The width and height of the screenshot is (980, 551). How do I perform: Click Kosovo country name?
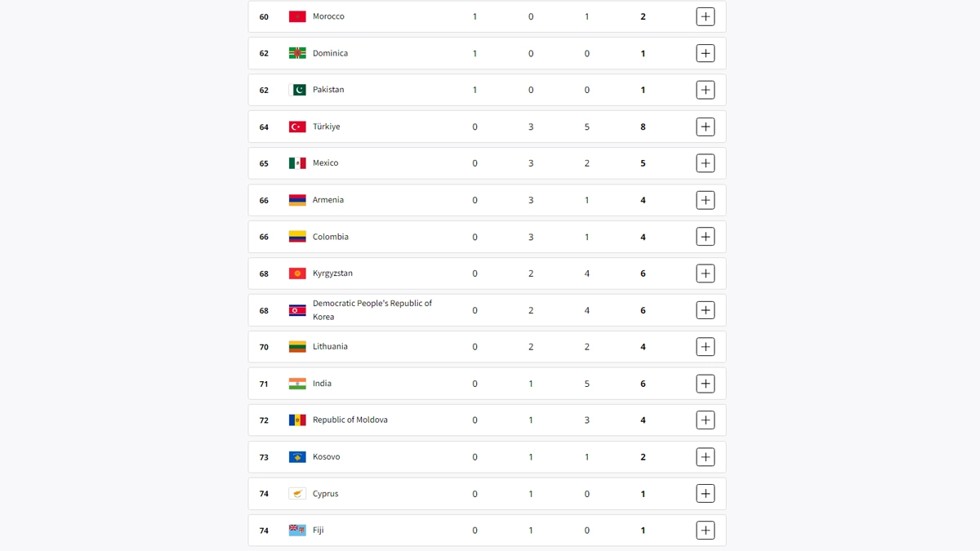[x=326, y=457]
